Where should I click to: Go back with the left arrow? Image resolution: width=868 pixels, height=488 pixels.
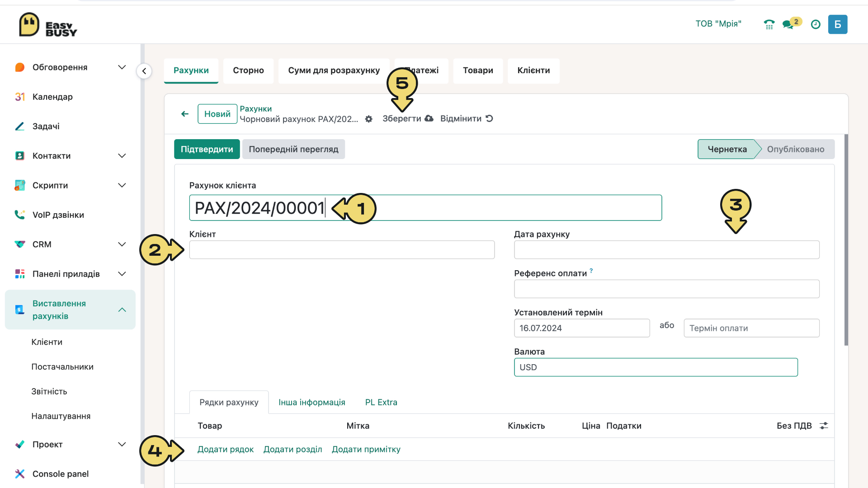pyautogui.click(x=185, y=114)
